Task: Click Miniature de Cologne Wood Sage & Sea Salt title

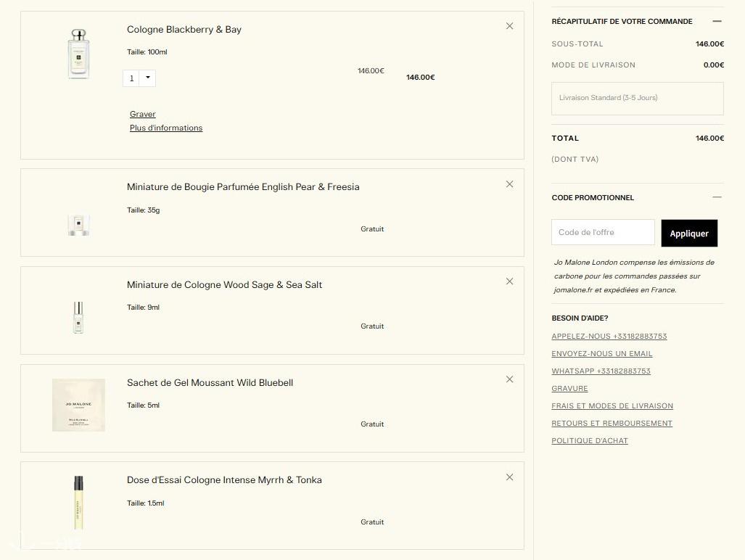Action: pos(224,285)
